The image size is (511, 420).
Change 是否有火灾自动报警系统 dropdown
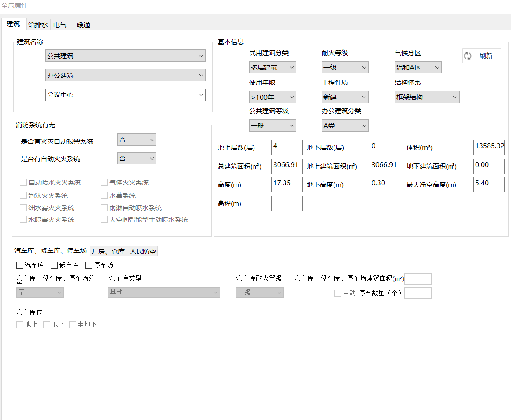tap(136, 140)
